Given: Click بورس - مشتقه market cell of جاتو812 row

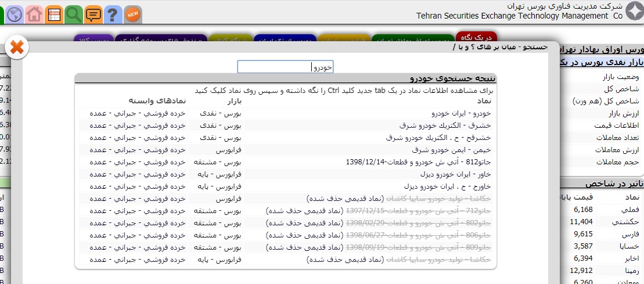Looking at the screenshot, I should click(217, 163).
